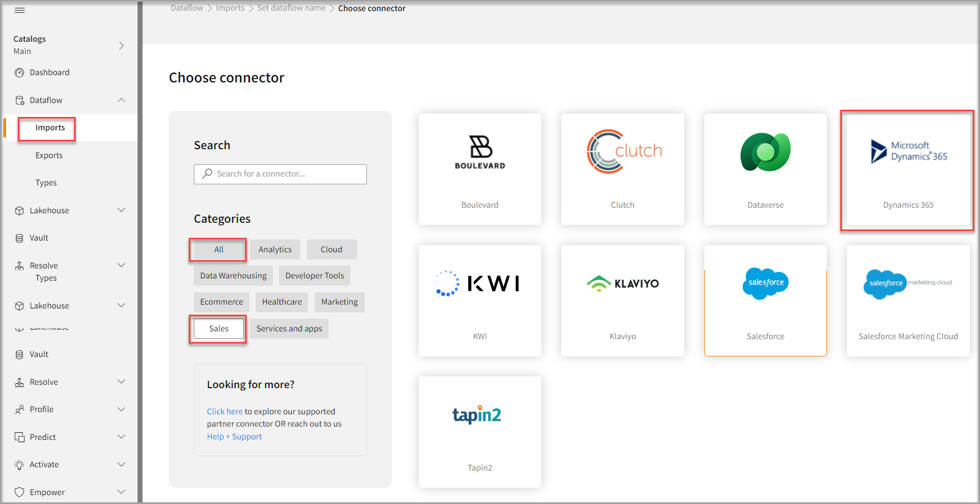980x504 pixels.
Task: Toggle the Sales category filter
Action: click(x=218, y=329)
